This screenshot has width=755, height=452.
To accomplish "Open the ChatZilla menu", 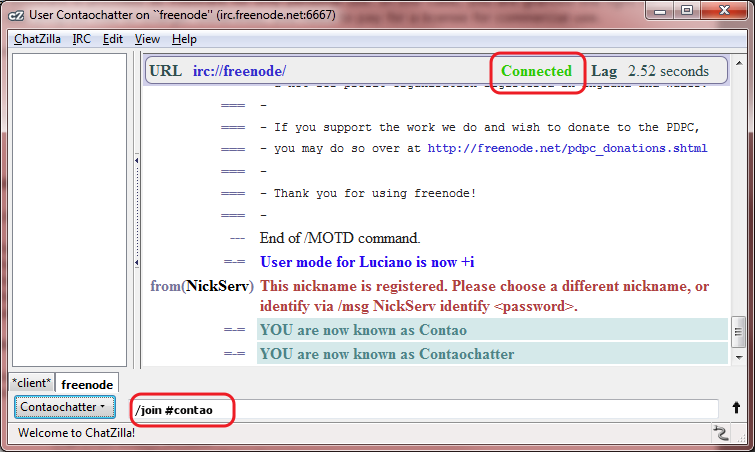I will (x=38, y=39).
